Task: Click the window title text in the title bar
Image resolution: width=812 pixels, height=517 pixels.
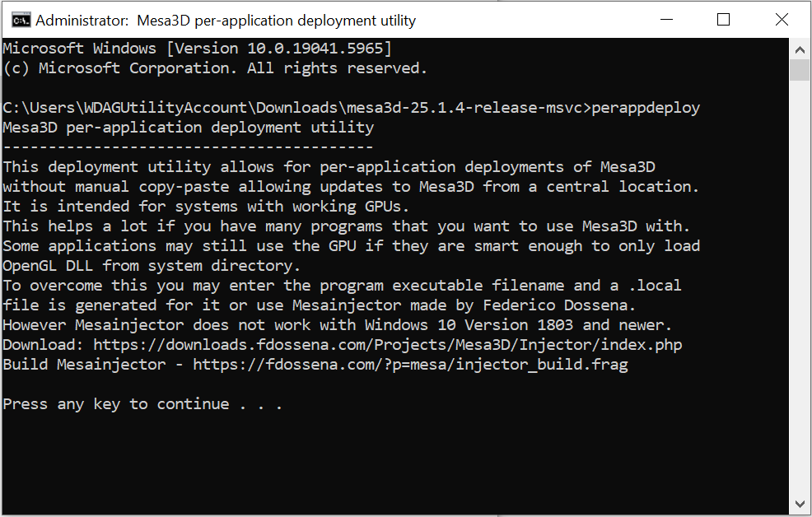Action: [x=226, y=21]
